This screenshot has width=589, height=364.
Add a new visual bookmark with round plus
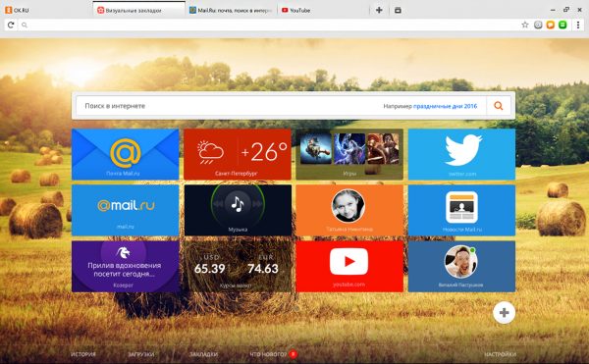504,312
